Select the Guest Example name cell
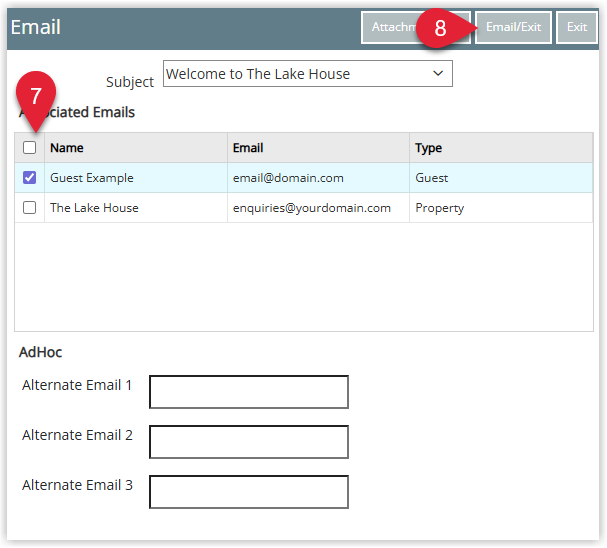 point(135,178)
